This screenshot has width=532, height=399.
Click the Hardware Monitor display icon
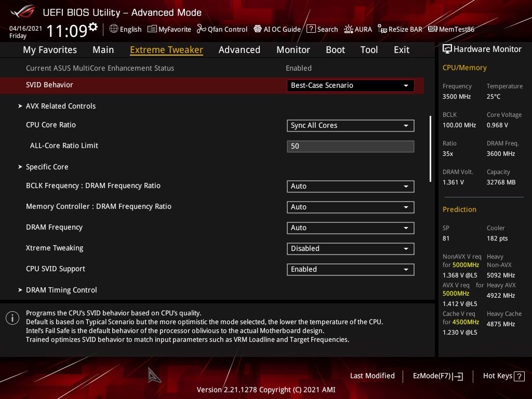[x=447, y=49]
